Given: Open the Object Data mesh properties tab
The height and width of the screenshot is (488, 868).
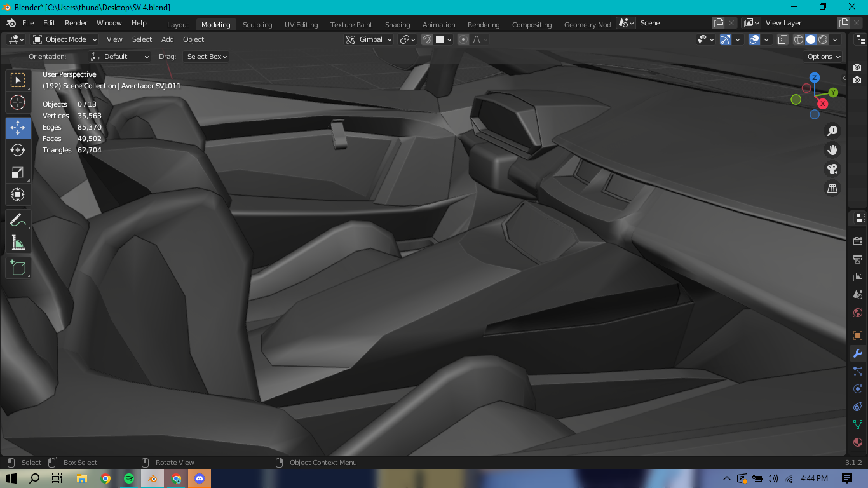Looking at the screenshot, I should (858, 424).
